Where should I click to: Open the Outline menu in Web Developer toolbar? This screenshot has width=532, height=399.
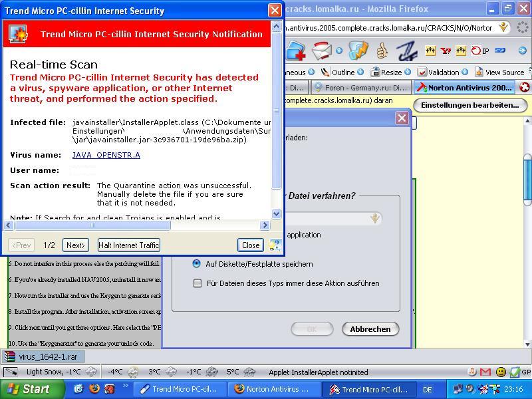point(339,72)
